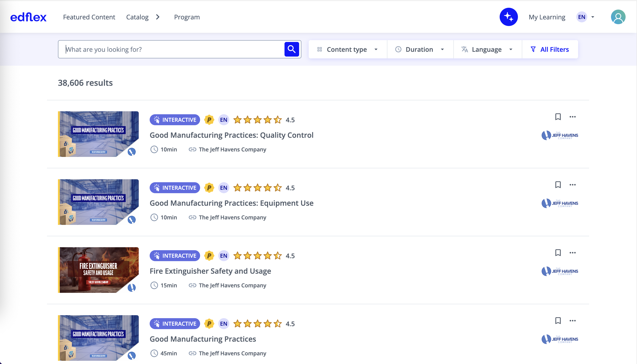Screen dimensions: 637x364
Task: Click the edflex logo
Action: point(28,17)
